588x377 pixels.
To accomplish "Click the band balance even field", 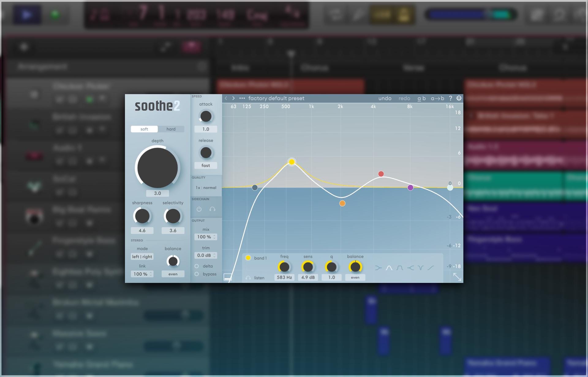I will pos(355,277).
